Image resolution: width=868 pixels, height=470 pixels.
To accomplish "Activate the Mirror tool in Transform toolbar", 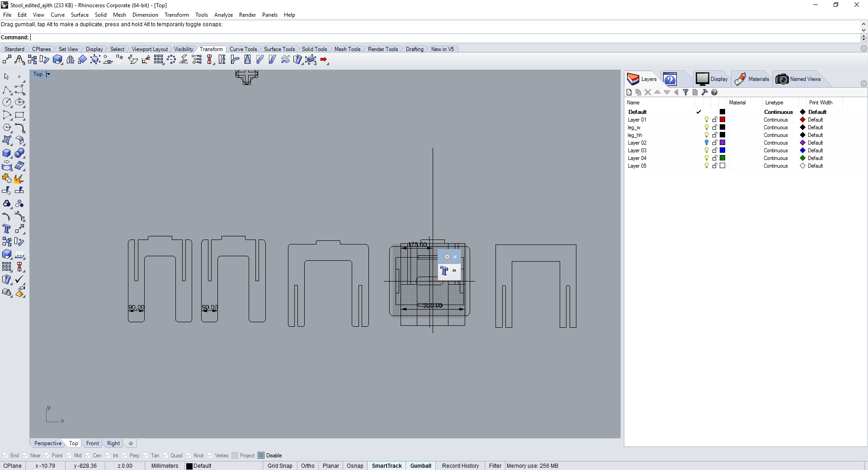I will (x=70, y=60).
